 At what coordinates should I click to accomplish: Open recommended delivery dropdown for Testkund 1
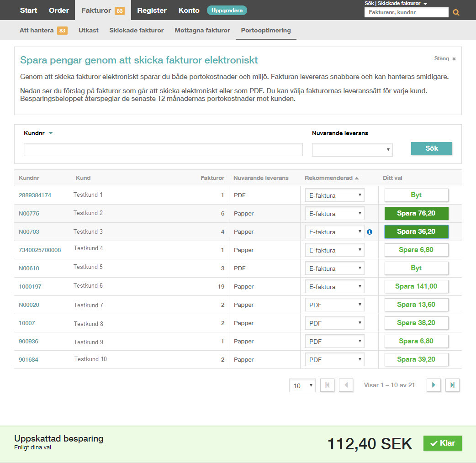[334, 195]
